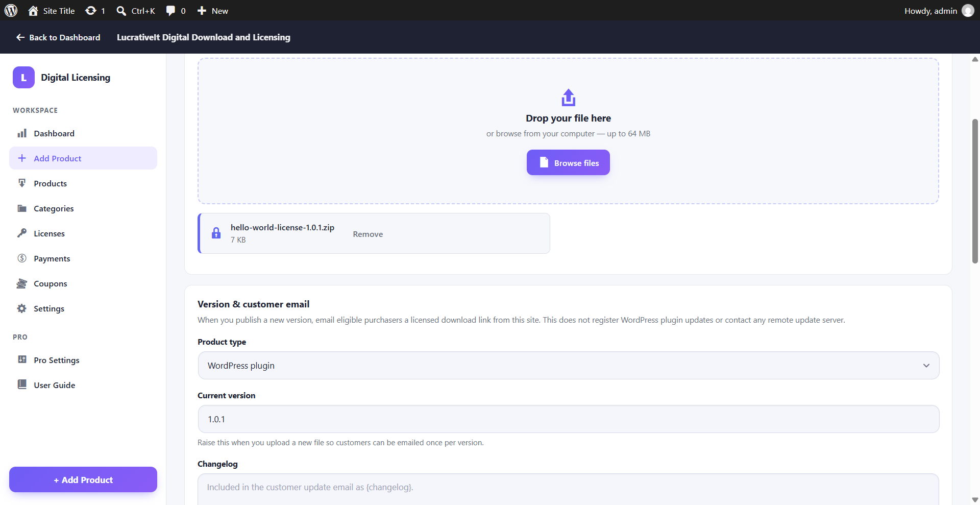Open the comments bubble icon
Screen dimensions: 980x505
(170, 11)
